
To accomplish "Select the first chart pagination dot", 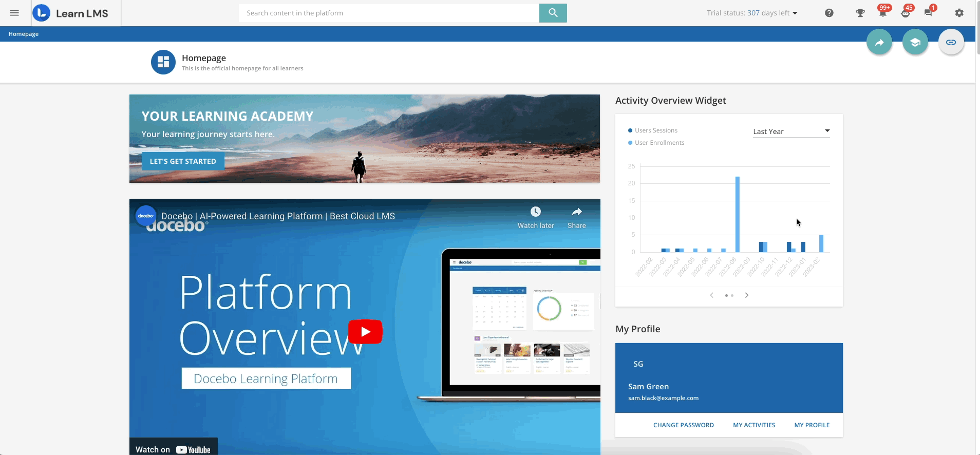I will pos(726,295).
